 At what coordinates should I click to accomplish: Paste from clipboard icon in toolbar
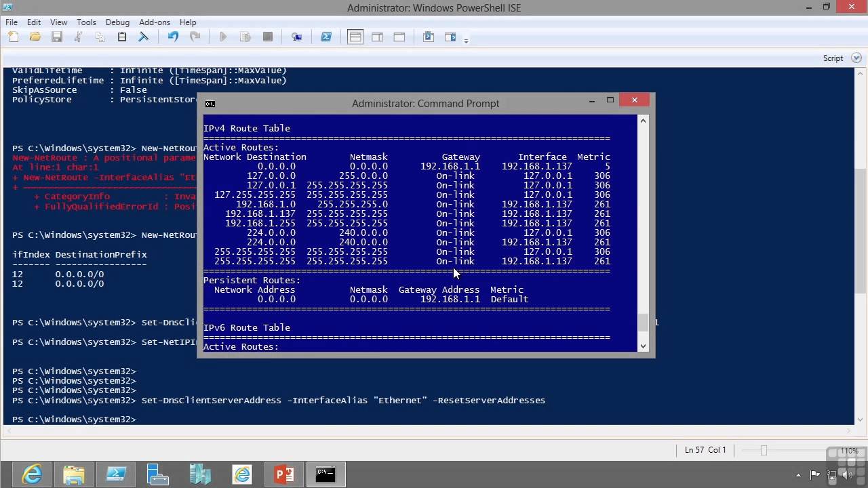coord(122,37)
